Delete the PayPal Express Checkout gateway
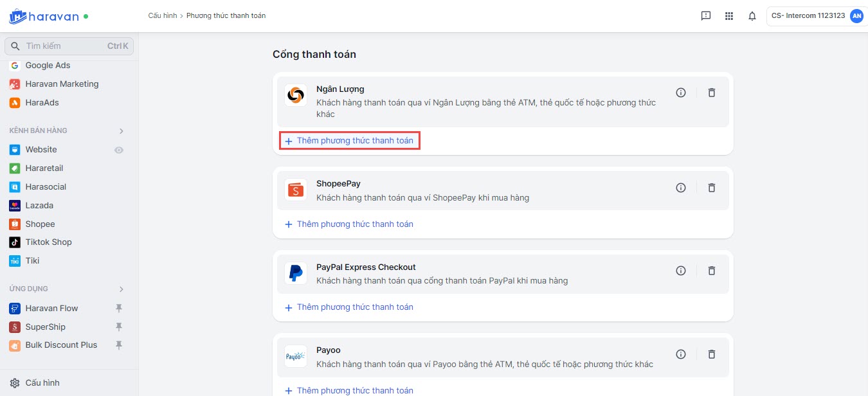The image size is (868, 396). point(712,271)
